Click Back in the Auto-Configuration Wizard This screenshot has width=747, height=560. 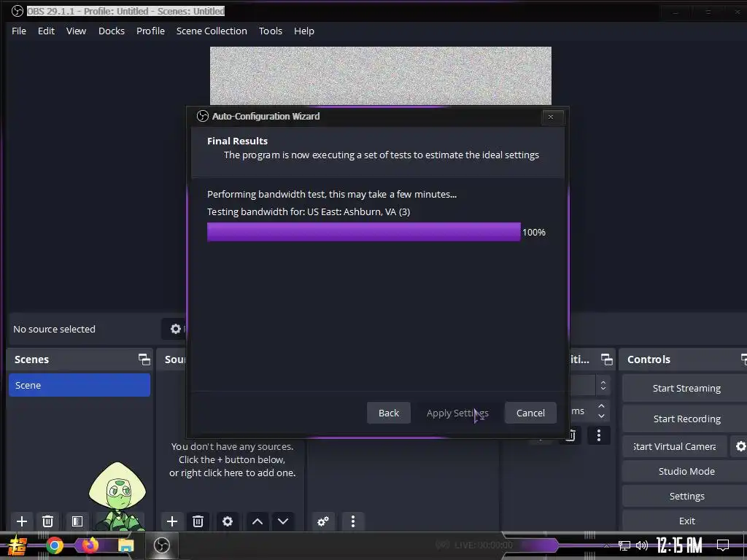coord(389,413)
